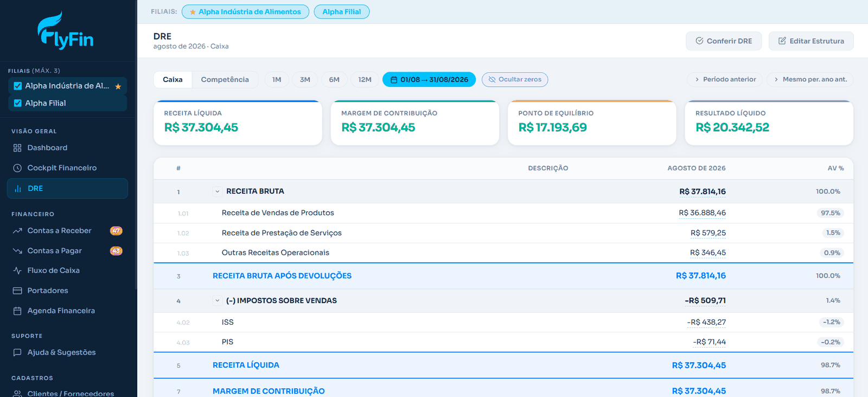The width and height of the screenshot is (868, 397).
Task: Click the 47 badge on Contas a Receber
Action: tap(116, 231)
